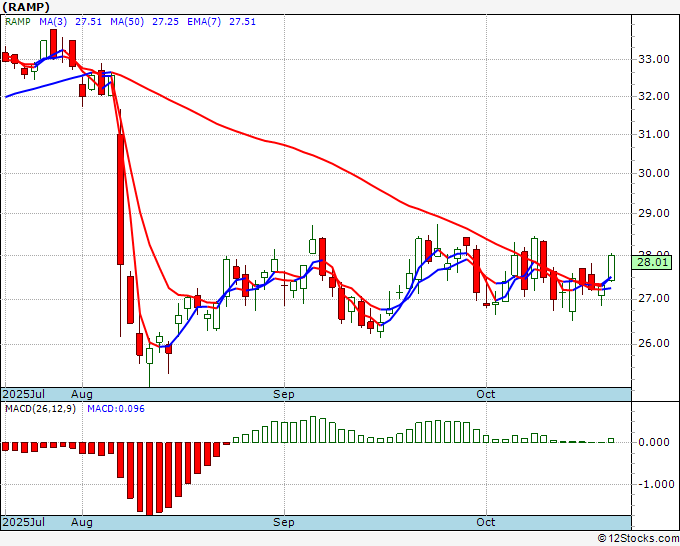The width and height of the screenshot is (680, 546).
Task: Select Aug on the upper date axis
Action: click(82, 394)
